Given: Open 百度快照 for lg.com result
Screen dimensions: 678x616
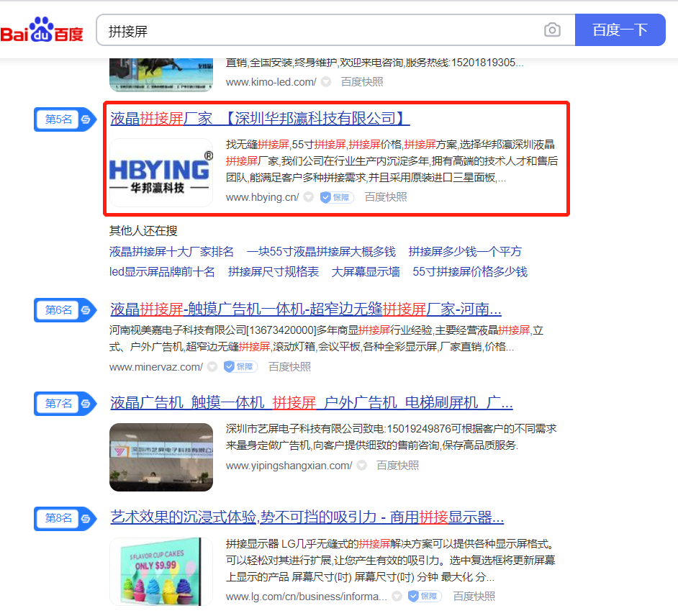Looking at the screenshot, I should 474,597.
